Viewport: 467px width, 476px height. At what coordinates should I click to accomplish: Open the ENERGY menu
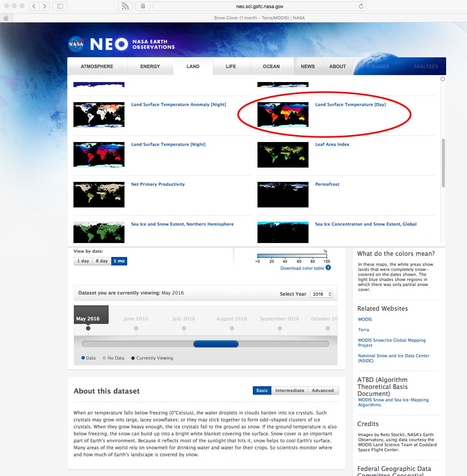coord(150,67)
